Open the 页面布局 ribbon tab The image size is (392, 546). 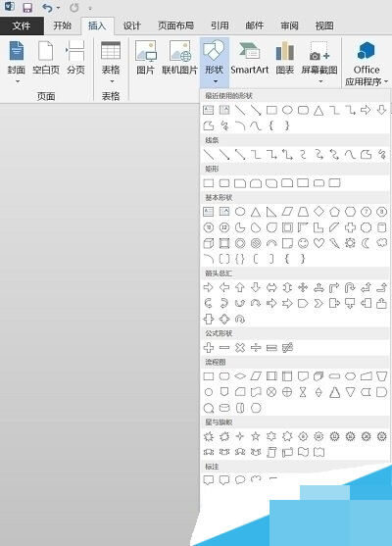(x=175, y=25)
